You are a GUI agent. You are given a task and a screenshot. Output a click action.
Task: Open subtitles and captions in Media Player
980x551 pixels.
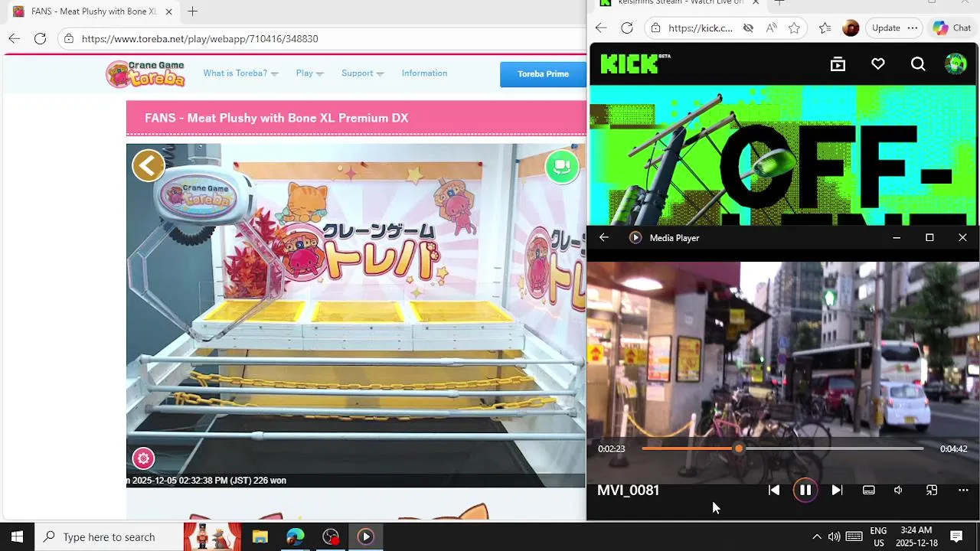(868, 491)
